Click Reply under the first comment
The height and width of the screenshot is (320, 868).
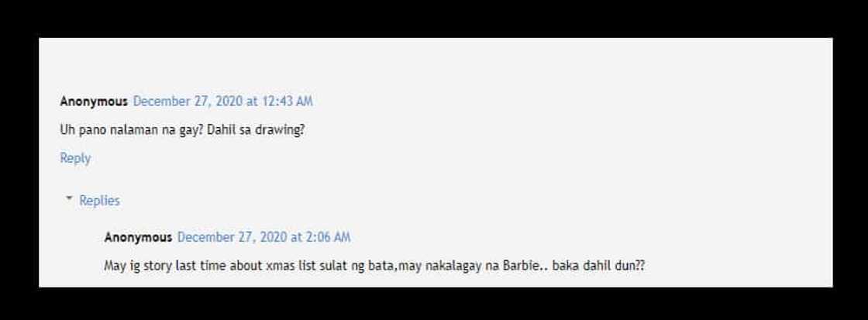pos(75,158)
